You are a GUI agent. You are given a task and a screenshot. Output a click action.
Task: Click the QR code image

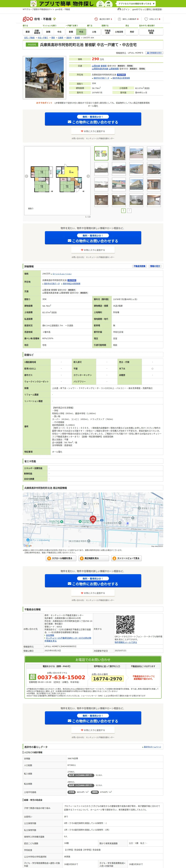(125, 624)
